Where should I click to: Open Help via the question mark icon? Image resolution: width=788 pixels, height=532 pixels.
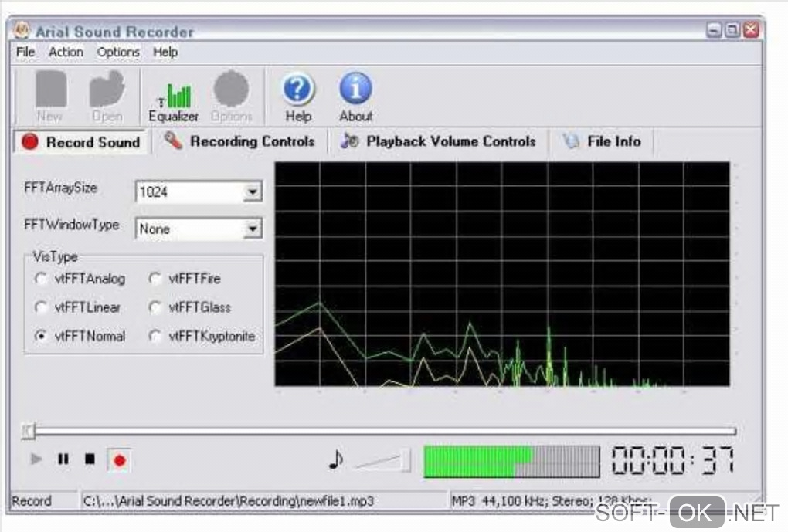[x=298, y=97]
